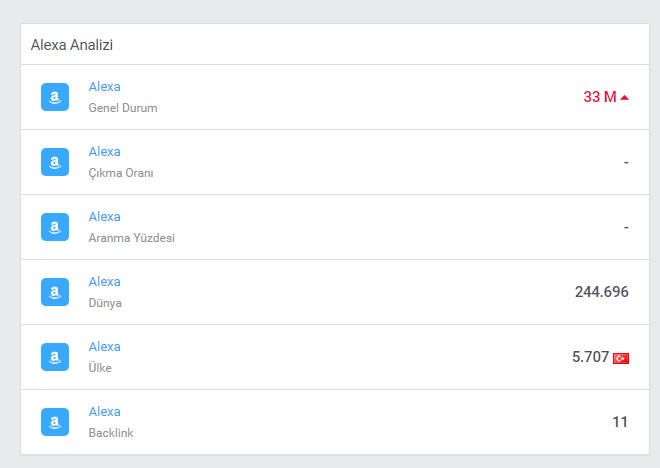Viewport: 660px width, 468px height.
Task: Open the Alexa link above Ülke
Action: point(104,347)
